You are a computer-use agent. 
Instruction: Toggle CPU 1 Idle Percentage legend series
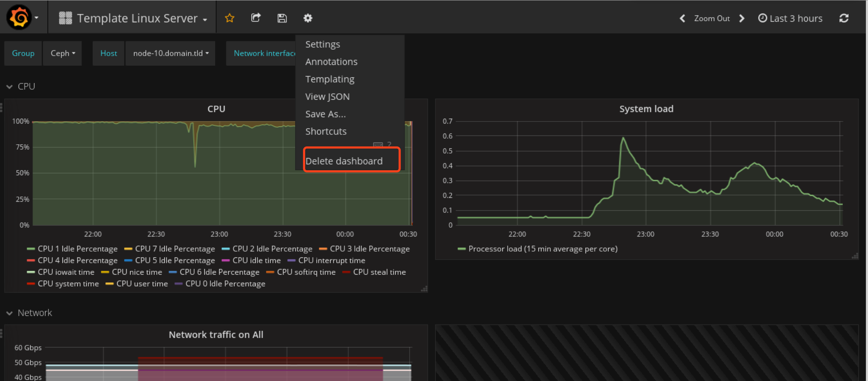(77, 249)
